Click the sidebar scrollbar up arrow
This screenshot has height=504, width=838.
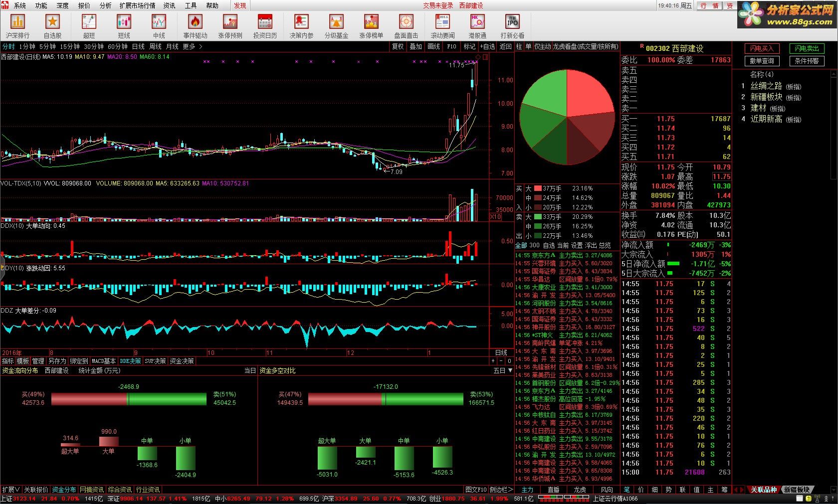[x=835, y=74]
